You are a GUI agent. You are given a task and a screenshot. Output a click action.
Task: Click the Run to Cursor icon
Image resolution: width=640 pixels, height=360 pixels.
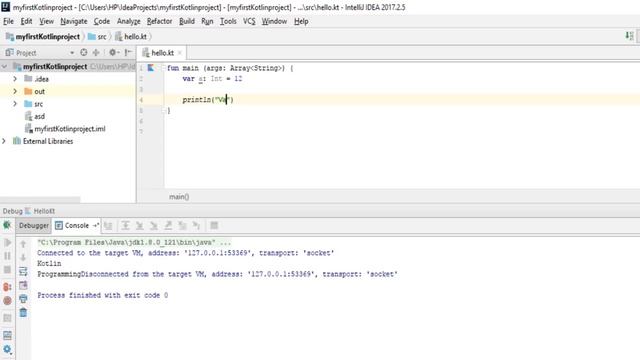[x=196, y=225]
